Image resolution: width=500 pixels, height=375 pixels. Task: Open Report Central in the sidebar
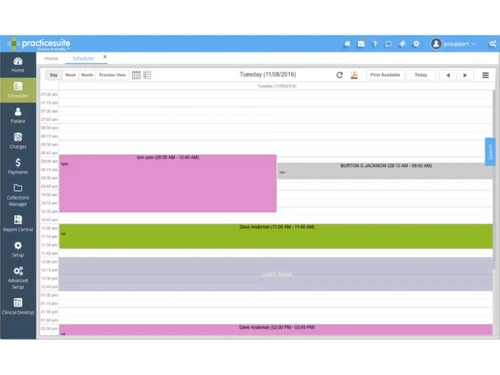pos(18,224)
